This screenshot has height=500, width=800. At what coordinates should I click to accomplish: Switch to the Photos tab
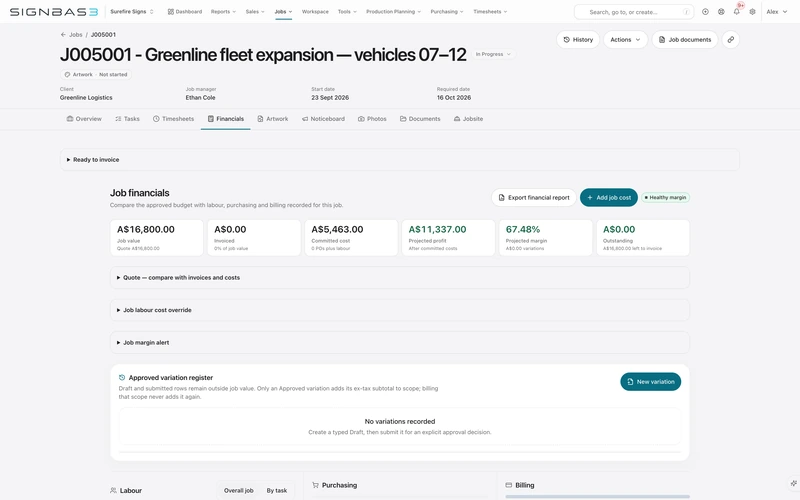pyautogui.click(x=372, y=119)
